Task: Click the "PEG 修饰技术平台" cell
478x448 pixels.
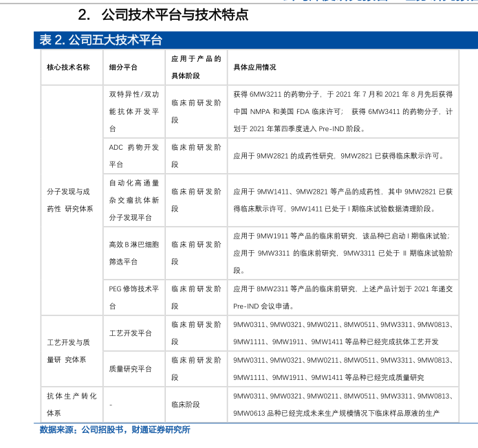Action: pos(133,297)
